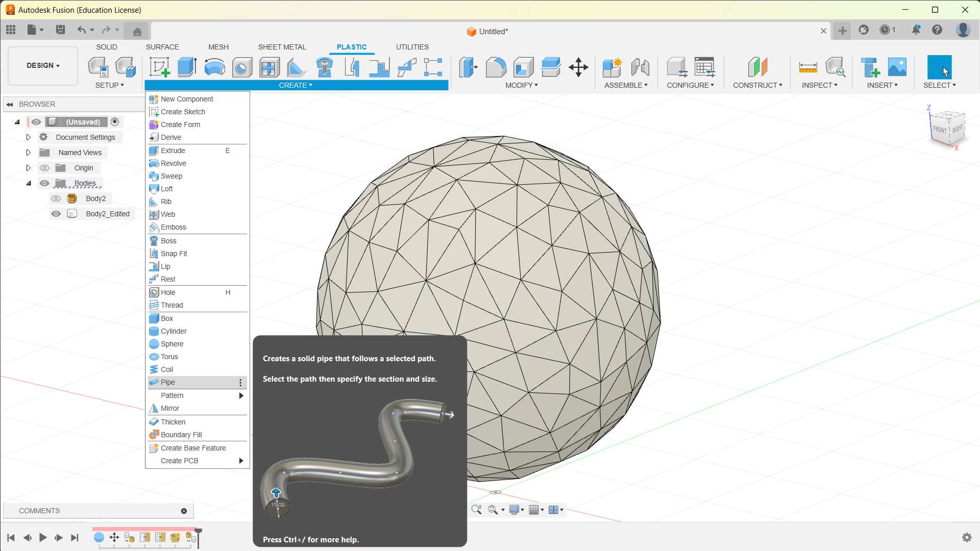Choose Pipe from the Create menu
The height and width of the screenshot is (551, 980).
point(168,382)
